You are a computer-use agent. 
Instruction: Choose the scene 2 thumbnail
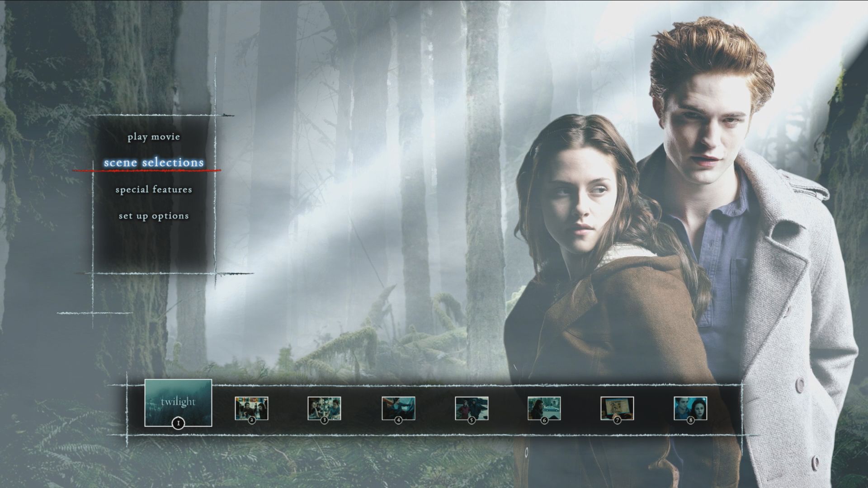pos(251,408)
